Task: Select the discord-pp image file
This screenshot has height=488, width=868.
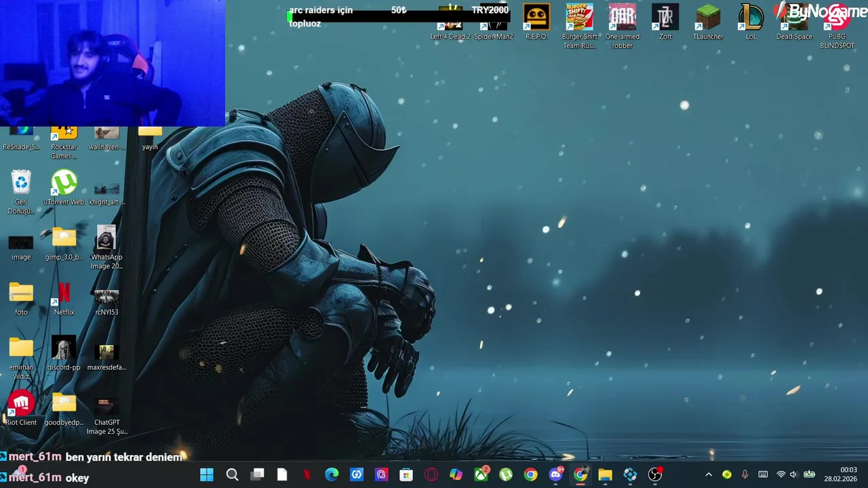Action: click(64, 354)
